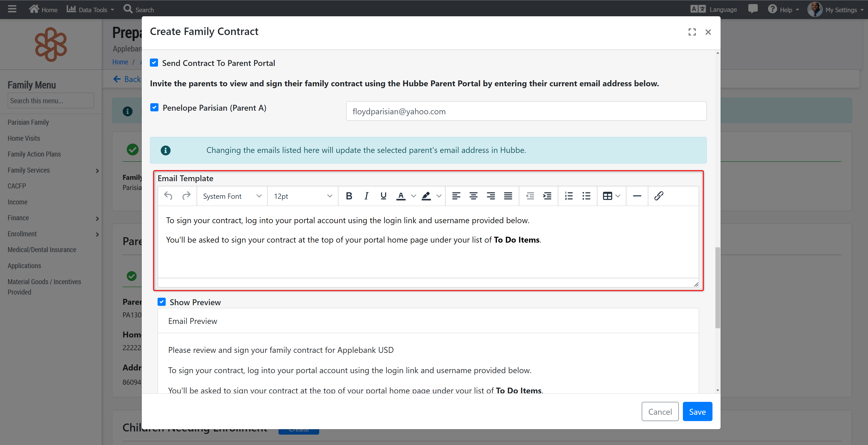Undo the last edit in editor
This screenshot has width=868, height=445.
(168, 196)
